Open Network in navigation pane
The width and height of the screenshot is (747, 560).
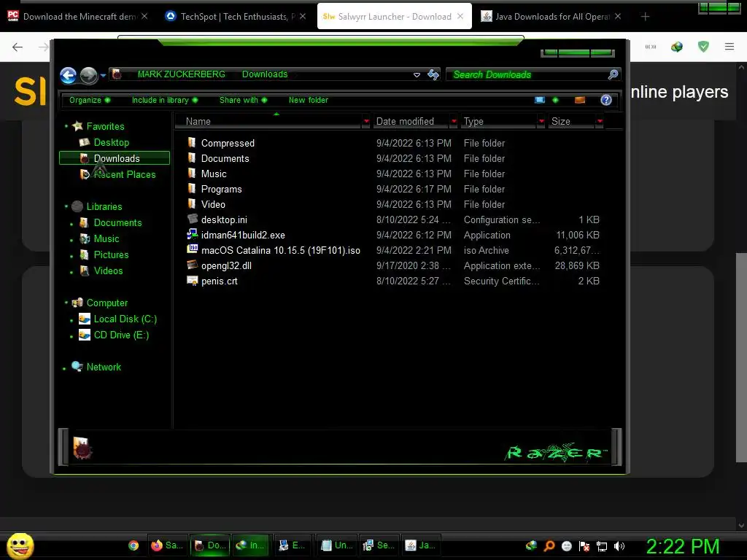point(104,367)
